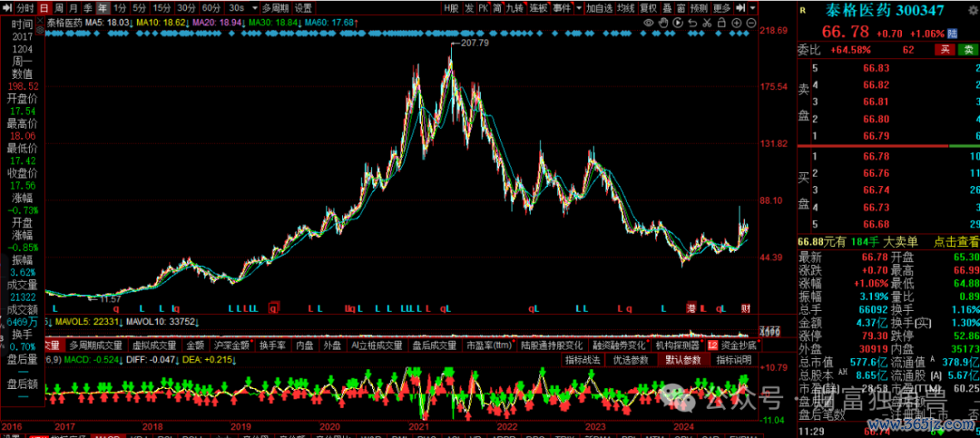The height and width of the screenshot is (438, 980).
Task: Zoom in with the plus circle icon
Action: 736,23
